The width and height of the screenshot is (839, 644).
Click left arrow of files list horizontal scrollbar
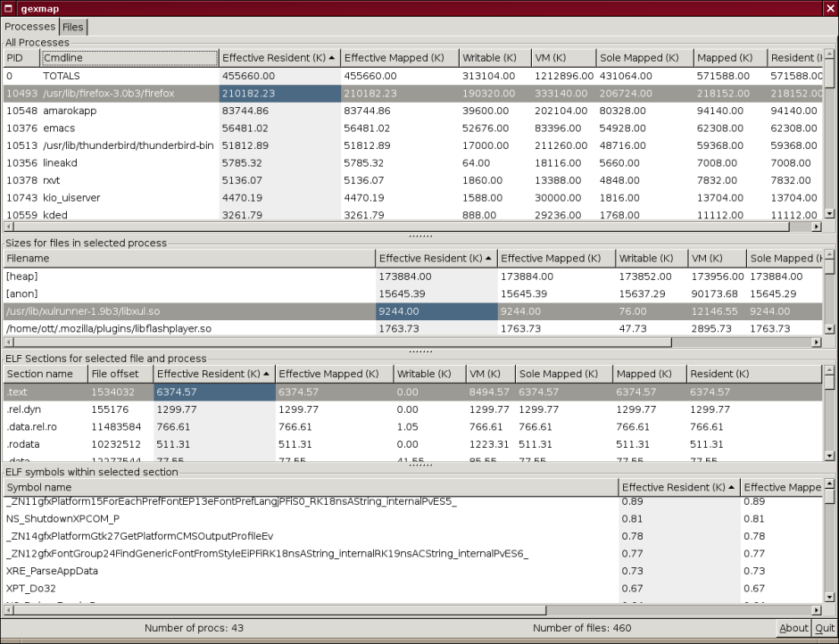[x=8, y=343]
